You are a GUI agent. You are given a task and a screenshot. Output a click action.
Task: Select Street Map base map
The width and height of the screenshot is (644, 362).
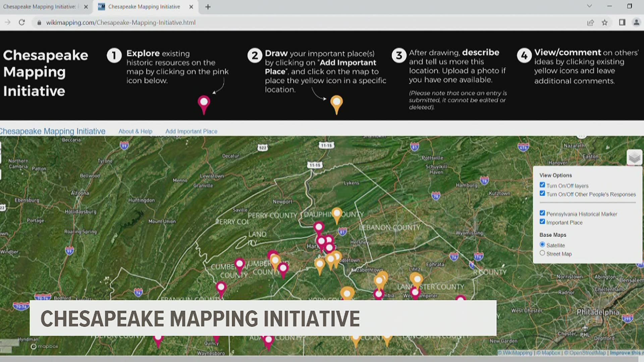click(542, 253)
